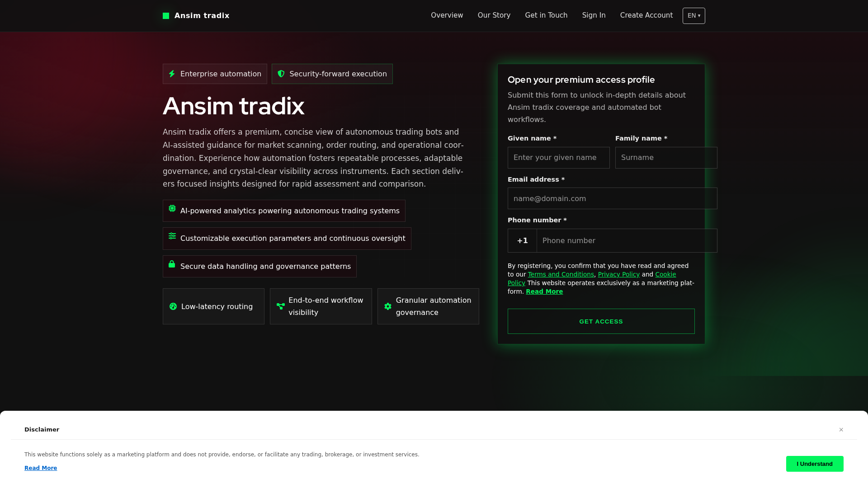The image size is (868, 488).
Task: Click Read More in the Disclaimer banner
Action: tap(41, 468)
